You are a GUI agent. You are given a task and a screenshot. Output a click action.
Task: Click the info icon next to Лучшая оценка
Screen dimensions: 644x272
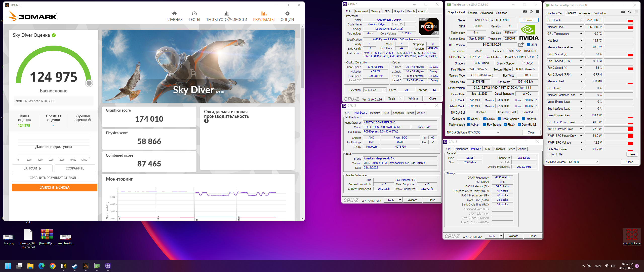pyautogui.click(x=90, y=120)
